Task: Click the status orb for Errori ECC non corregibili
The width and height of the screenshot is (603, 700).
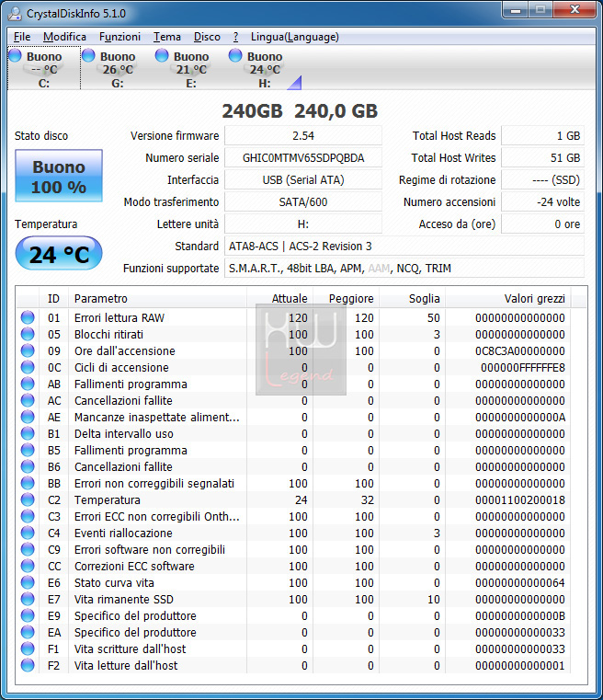Action: [28, 516]
